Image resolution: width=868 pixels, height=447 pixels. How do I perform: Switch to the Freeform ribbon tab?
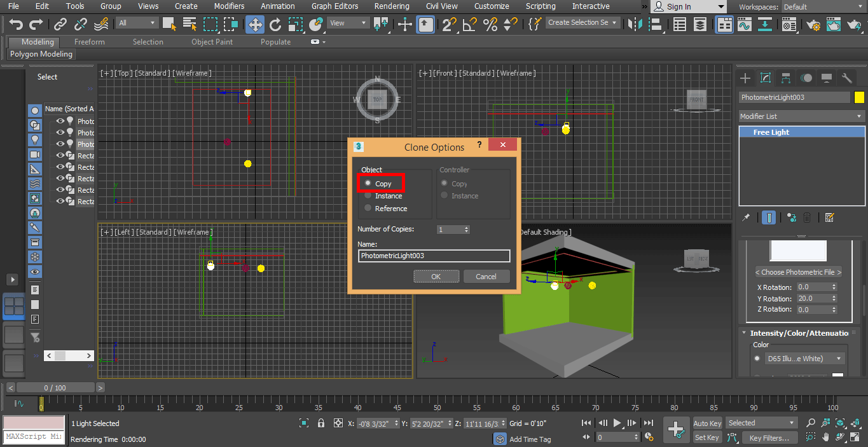click(90, 42)
